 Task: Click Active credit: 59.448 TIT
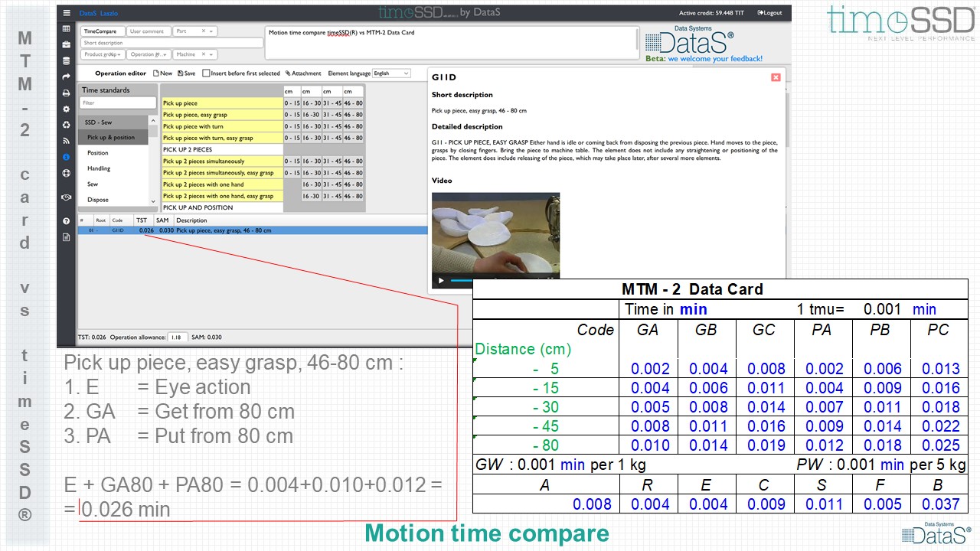711,13
